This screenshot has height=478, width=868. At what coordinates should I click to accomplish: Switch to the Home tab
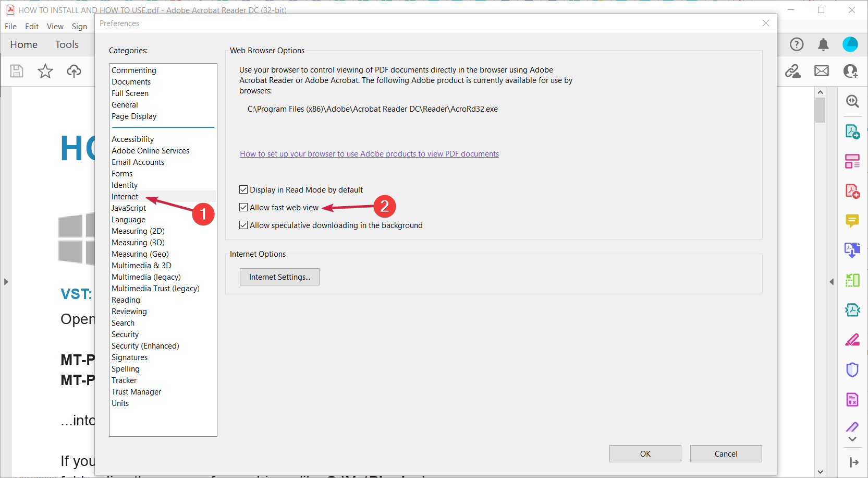[x=24, y=45]
